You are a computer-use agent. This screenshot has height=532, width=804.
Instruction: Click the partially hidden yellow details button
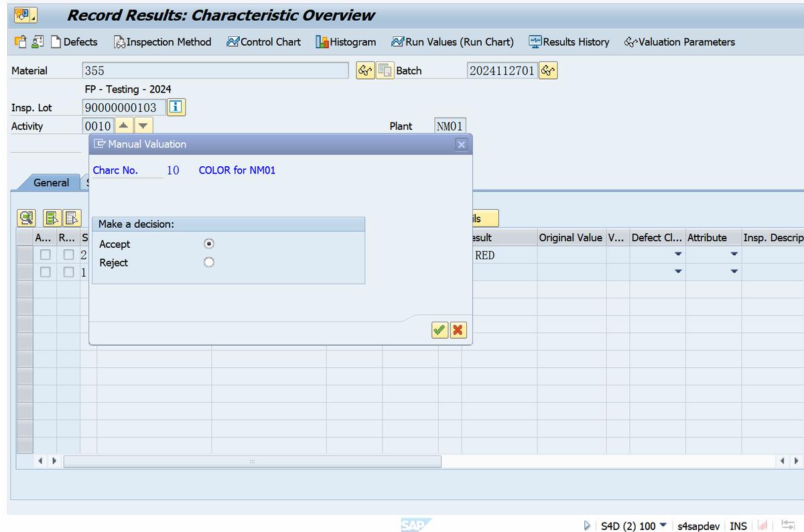(486, 218)
